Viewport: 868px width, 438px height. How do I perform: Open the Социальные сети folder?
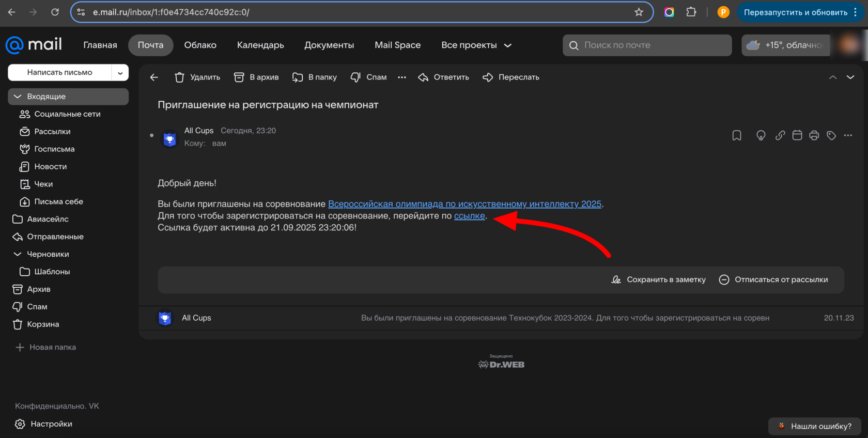(x=67, y=114)
